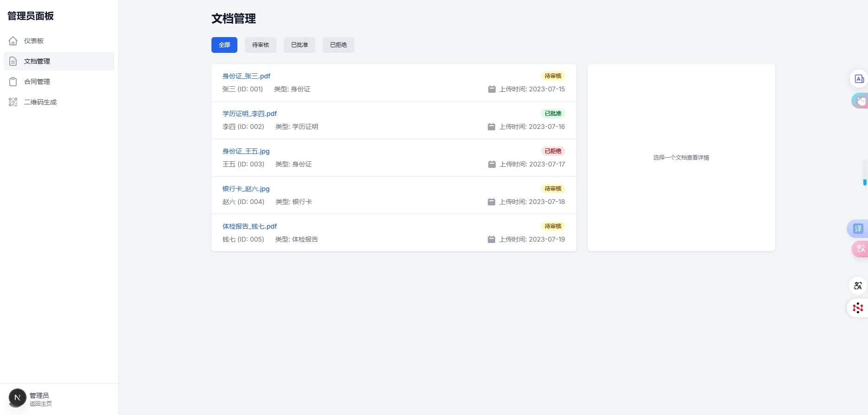
Task: Click text 类型: 学历证明
Action: tap(297, 127)
